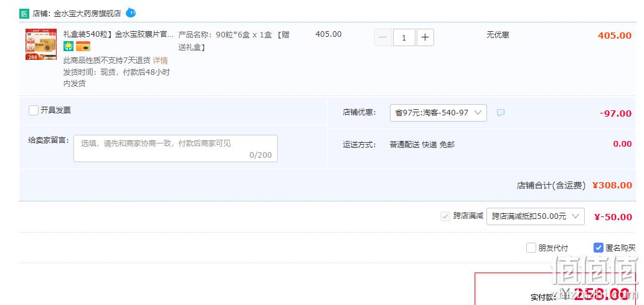644x305 pixels.
Task: Open the store discount note bubble icon
Action: click(x=500, y=113)
